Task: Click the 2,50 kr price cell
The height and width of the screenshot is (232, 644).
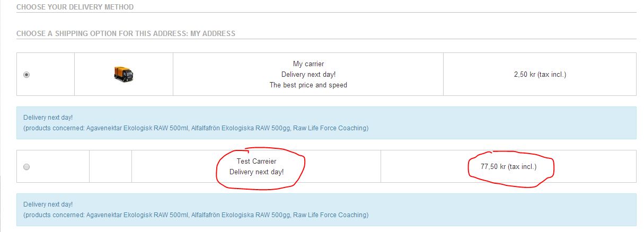Action: click(540, 74)
